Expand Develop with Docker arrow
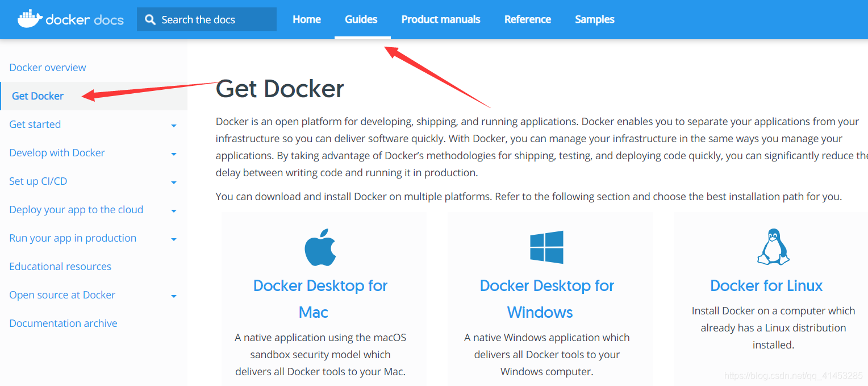The image size is (868, 386). tap(174, 154)
